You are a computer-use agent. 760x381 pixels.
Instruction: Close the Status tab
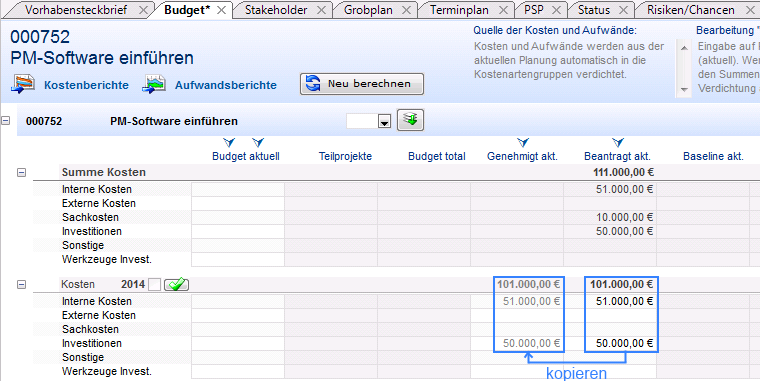[623, 10]
